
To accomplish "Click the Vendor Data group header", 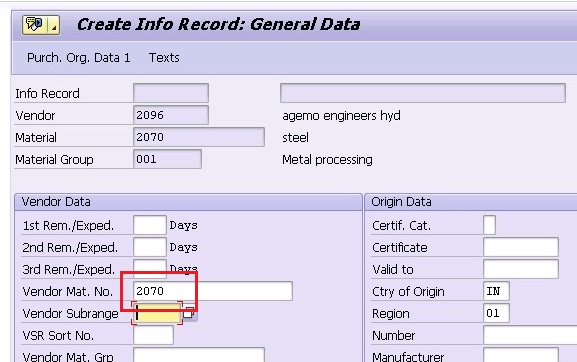I will pos(188,202).
